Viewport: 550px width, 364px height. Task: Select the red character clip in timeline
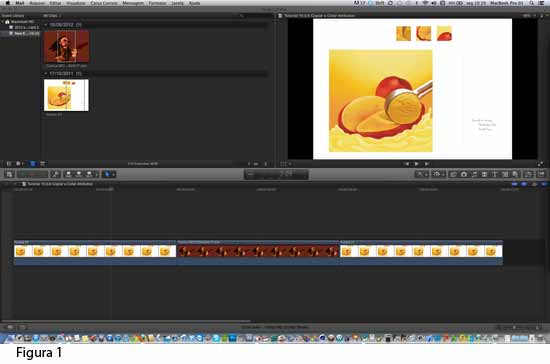tap(258, 252)
